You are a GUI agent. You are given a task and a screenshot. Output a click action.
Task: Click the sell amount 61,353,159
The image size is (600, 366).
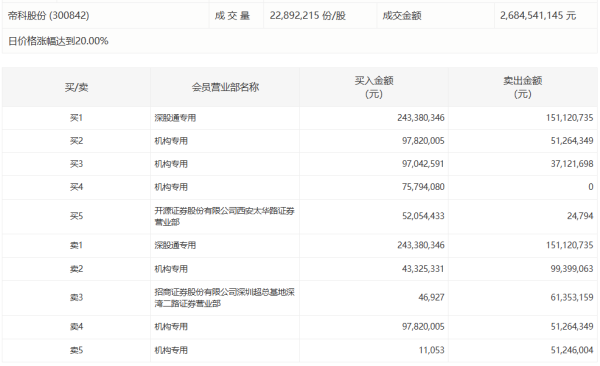572,297
